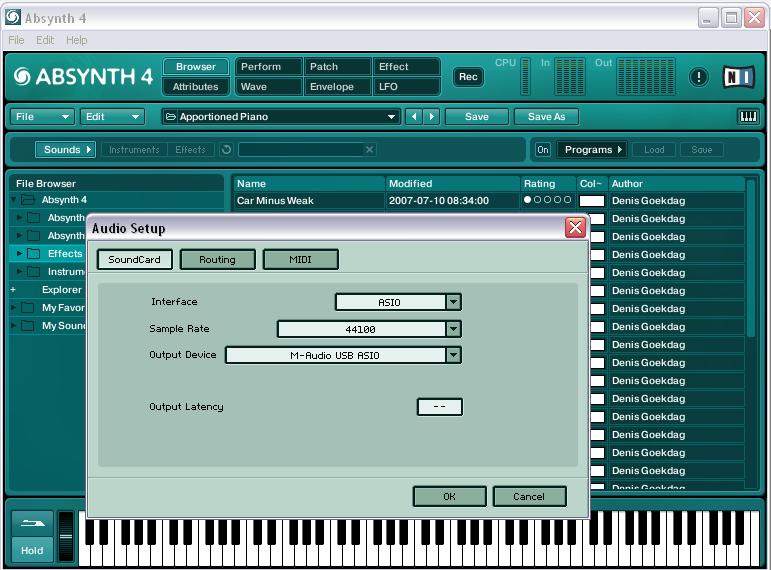Collapse the Absynth 4 tree node
Screen dimensions: 771x570
(x=14, y=200)
